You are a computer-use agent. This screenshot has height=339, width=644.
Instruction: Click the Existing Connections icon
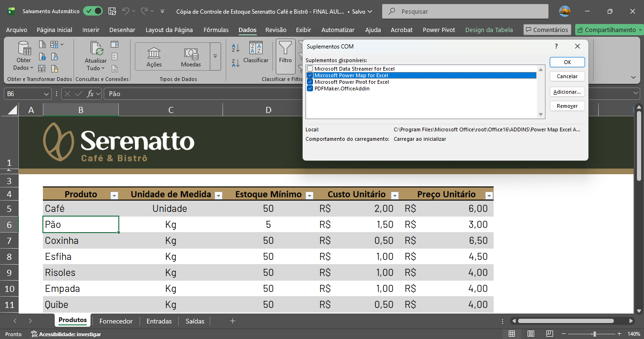point(55,68)
